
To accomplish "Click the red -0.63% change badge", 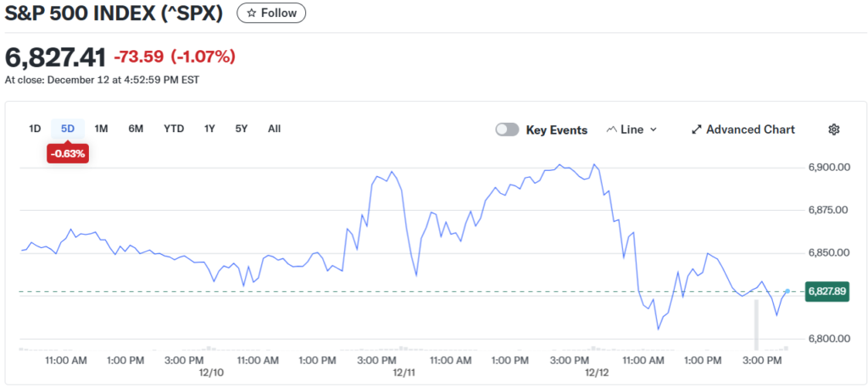I will point(68,154).
